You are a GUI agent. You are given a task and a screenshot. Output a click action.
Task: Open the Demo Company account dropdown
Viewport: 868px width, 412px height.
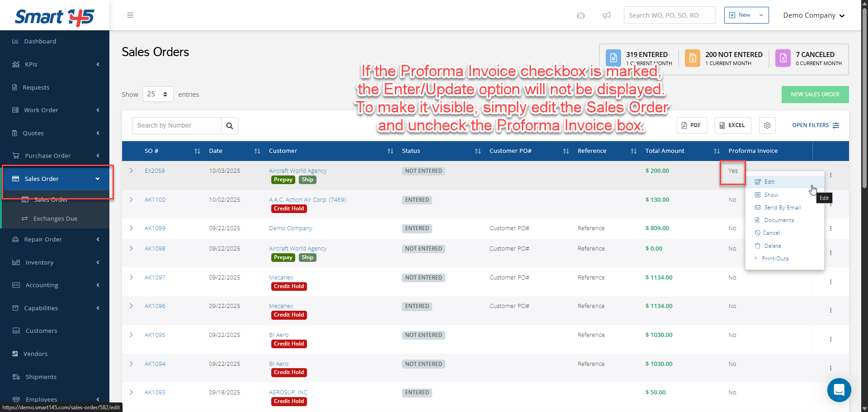(814, 15)
